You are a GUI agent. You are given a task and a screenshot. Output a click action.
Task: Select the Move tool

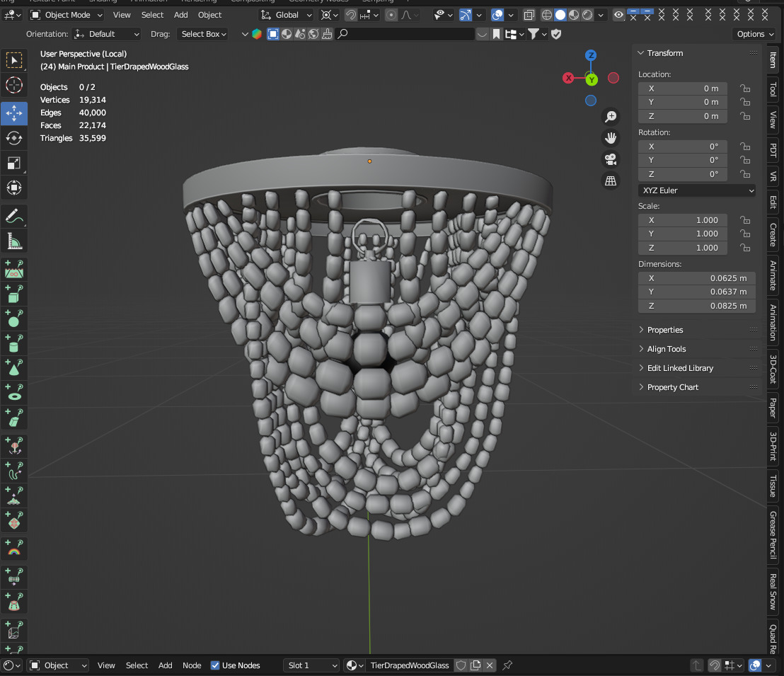14,113
